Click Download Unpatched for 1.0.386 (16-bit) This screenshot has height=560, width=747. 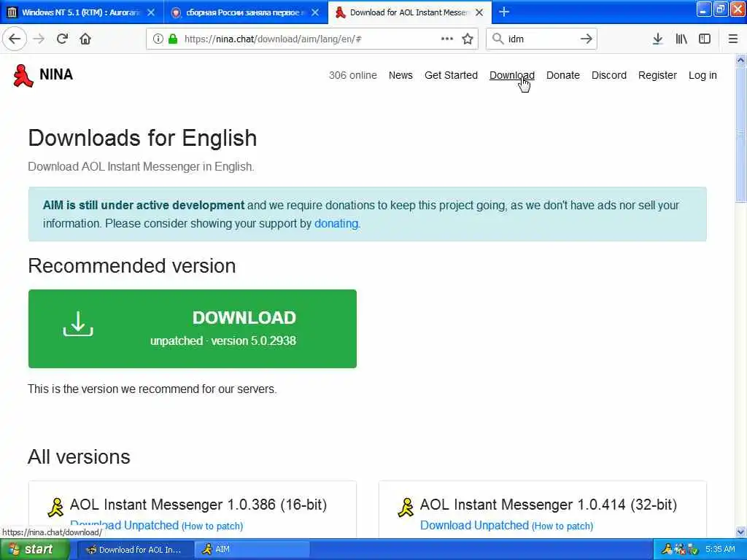point(124,525)
